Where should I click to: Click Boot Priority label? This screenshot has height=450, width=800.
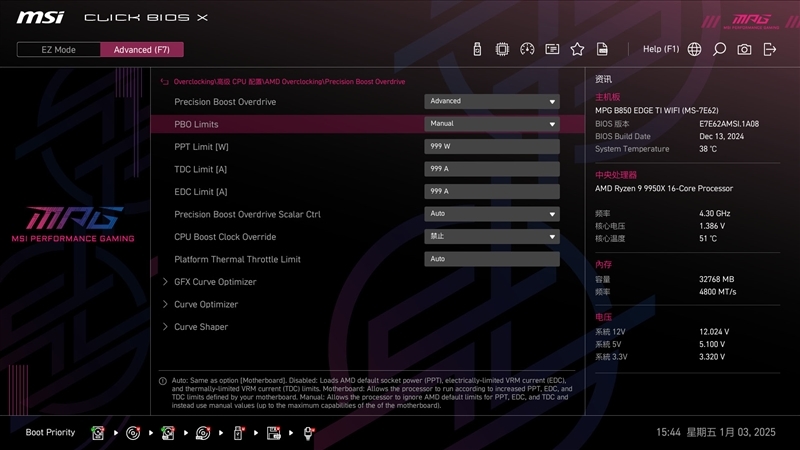pos(50,432)
